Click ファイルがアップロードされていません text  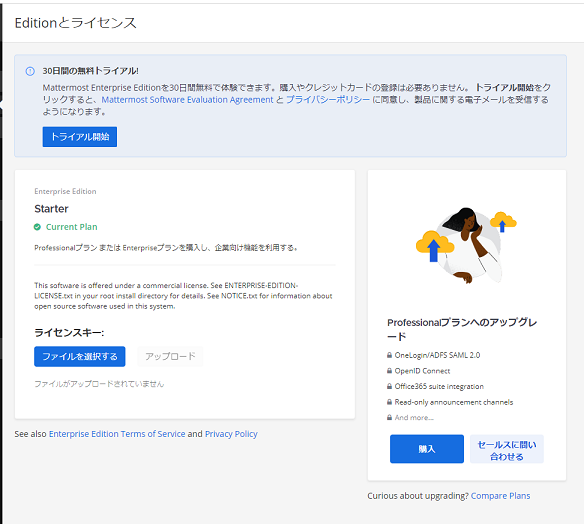tap(99, 384)
